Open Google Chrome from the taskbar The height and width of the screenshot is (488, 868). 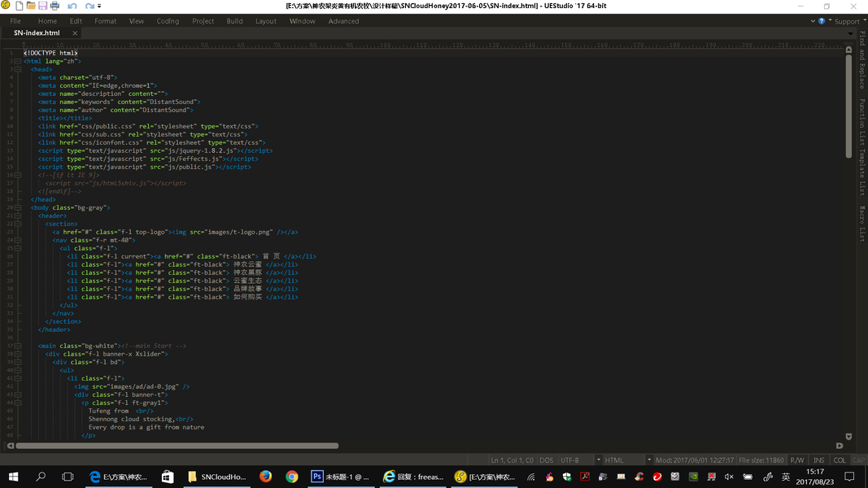point(292,477)
